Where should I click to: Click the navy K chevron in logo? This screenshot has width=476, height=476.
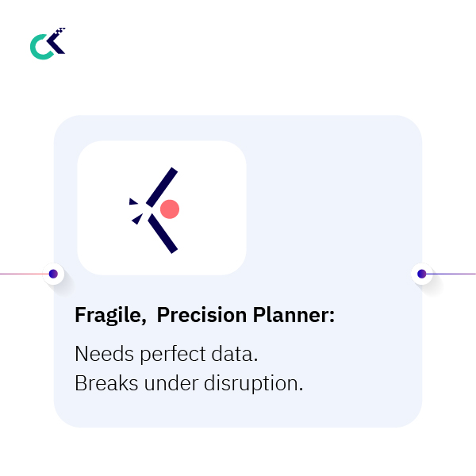57,45
